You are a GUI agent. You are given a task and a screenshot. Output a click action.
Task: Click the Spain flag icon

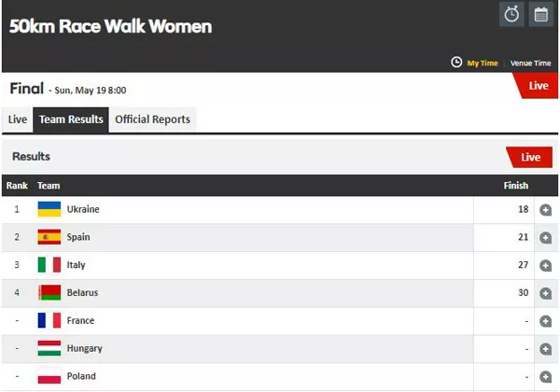point(49,237)
